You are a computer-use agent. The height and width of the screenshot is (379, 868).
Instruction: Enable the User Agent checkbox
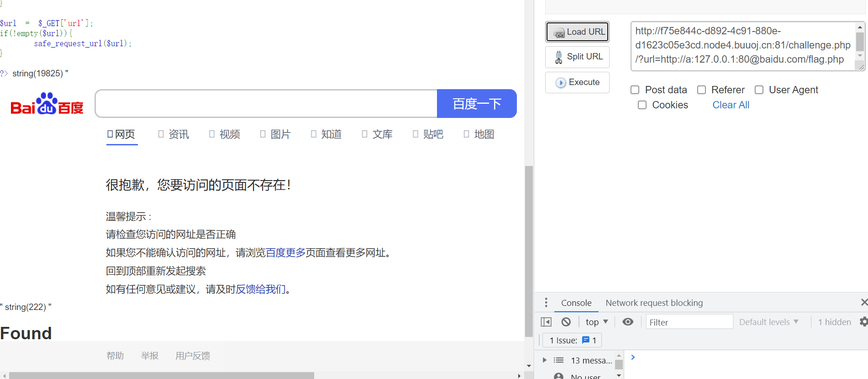pos(759,90)
